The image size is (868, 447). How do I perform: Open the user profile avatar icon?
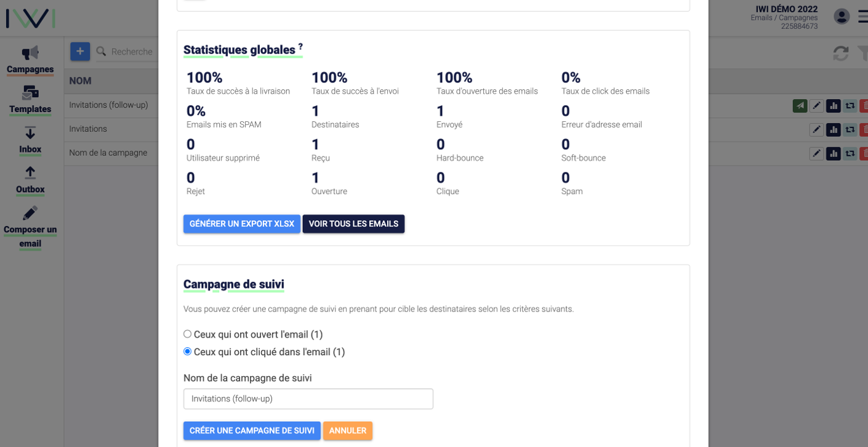click(842, 17)
